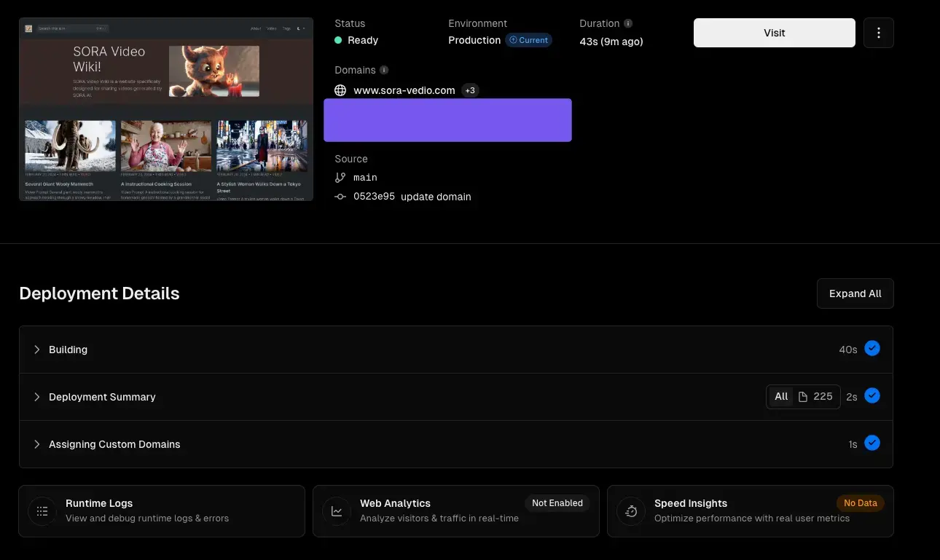Click the "Building" row label
This screenshot has height=560, width=940.
(68, 350)
